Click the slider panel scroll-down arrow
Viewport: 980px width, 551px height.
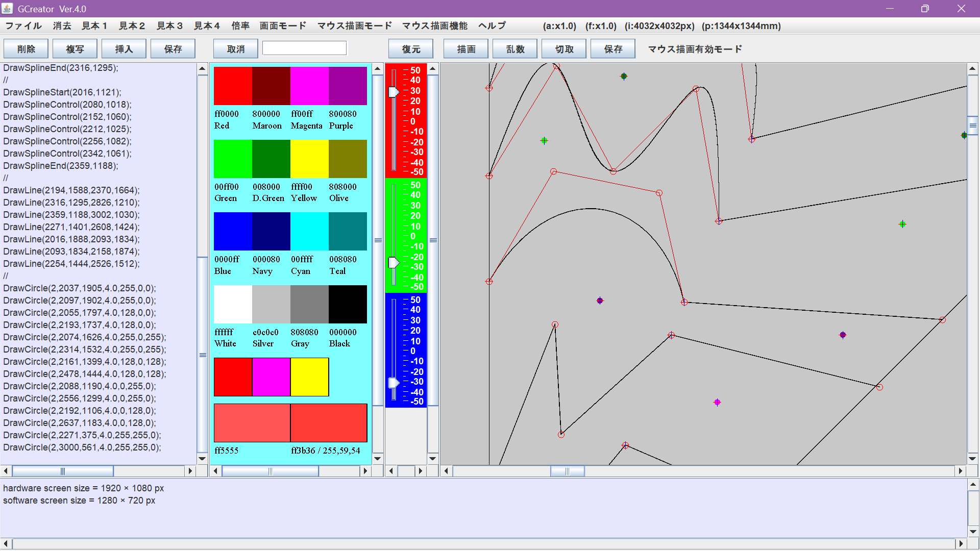[x=433, y=458]
